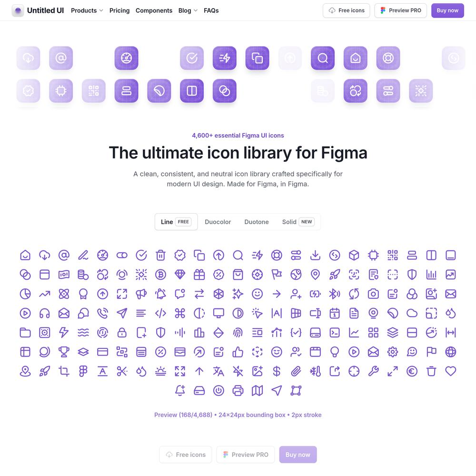Switch to the Duocolor tab
Image resolution: width=476 pixels, height=476 pixels.
pos(218,222)
